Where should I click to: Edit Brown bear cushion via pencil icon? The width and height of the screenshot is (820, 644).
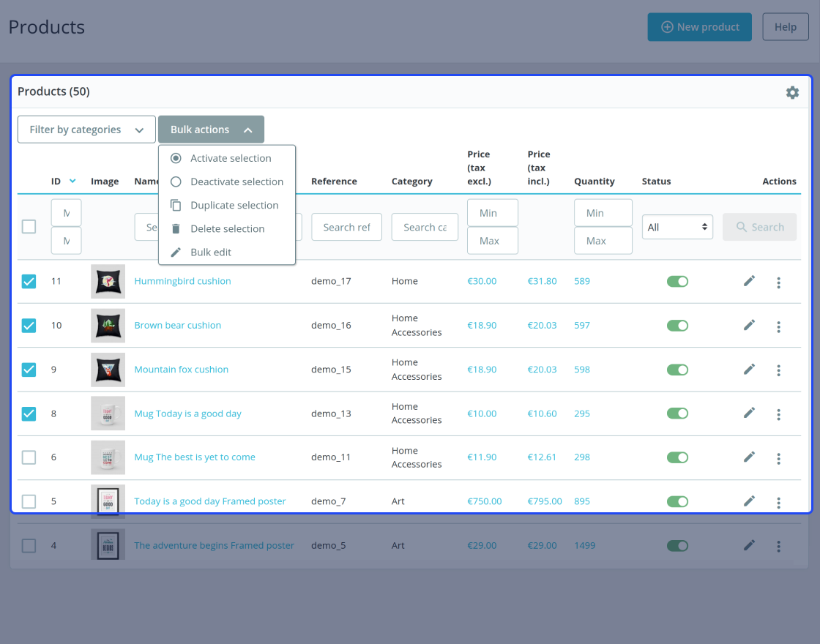749,325
